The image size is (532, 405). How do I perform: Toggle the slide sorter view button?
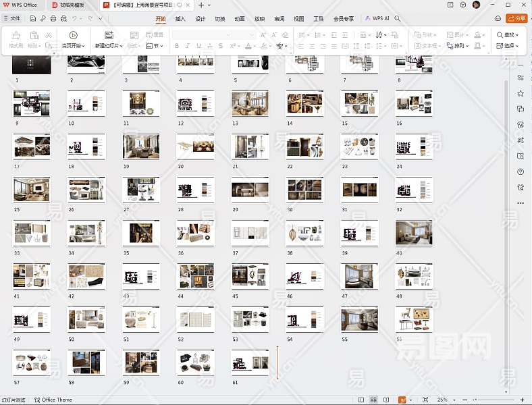pos(373,400)
